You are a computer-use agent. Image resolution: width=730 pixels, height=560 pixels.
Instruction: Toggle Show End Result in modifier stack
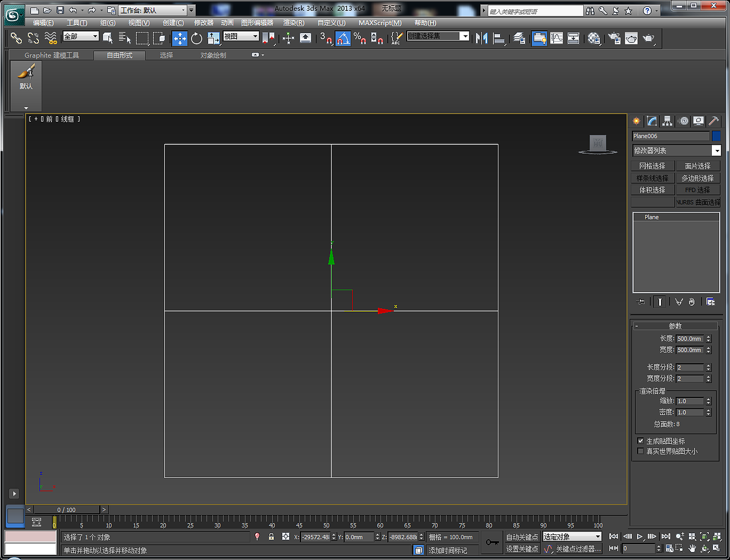pos(660,302)
